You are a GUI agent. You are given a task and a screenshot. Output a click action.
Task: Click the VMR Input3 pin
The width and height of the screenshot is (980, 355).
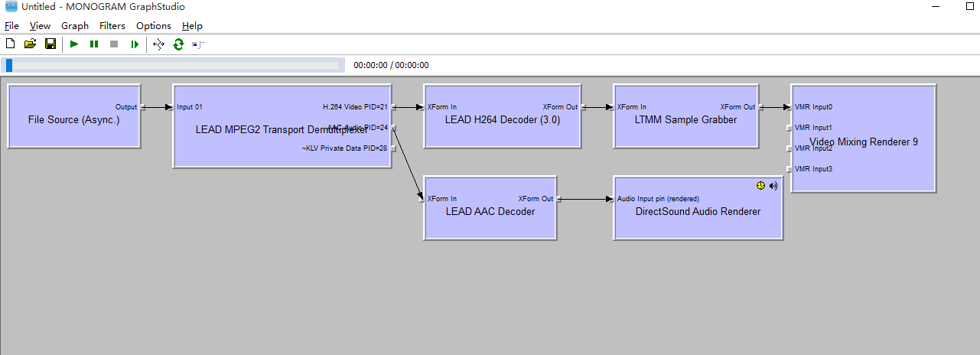coord(789,169)
